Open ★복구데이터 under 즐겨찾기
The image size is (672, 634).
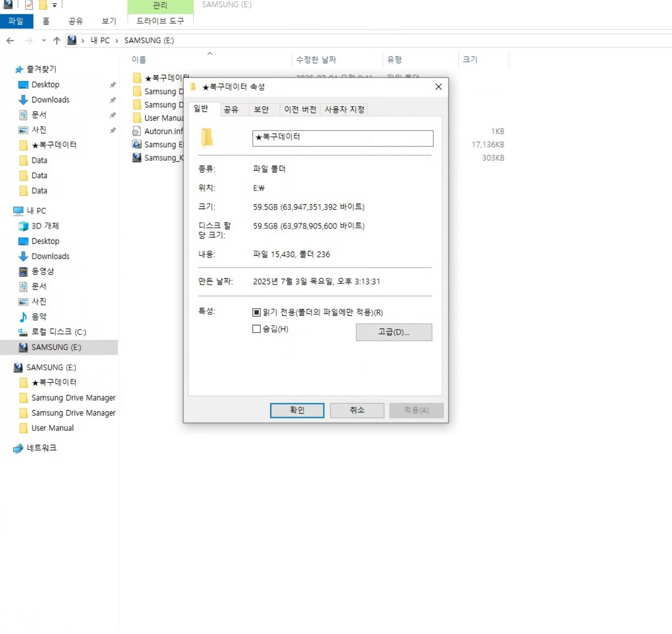pos(54,145)
